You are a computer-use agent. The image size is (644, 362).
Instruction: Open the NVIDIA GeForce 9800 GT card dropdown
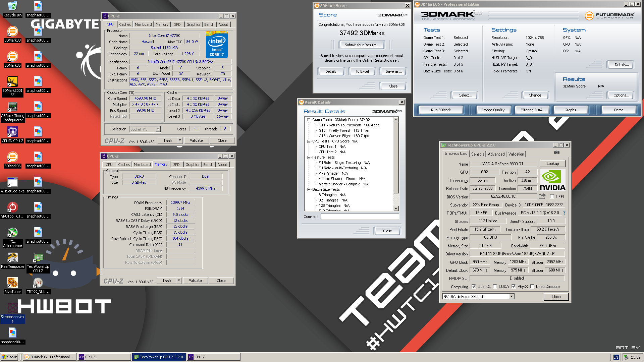[512, 297]
